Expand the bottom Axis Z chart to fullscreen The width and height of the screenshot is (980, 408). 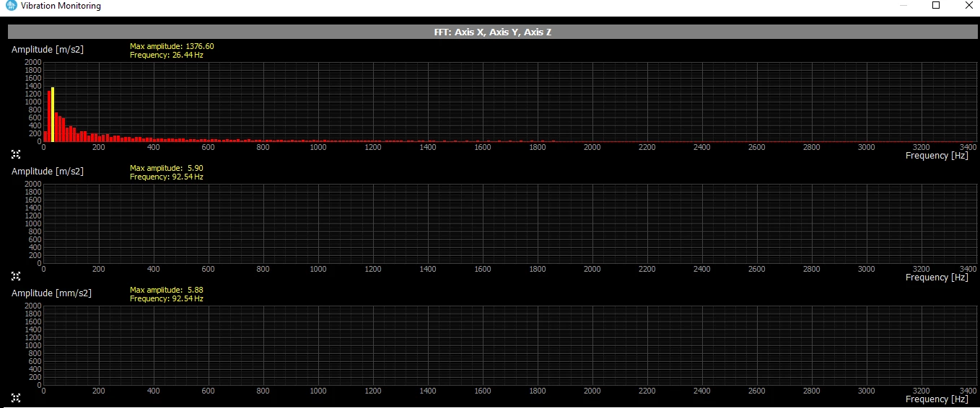(x=16, y=398)
